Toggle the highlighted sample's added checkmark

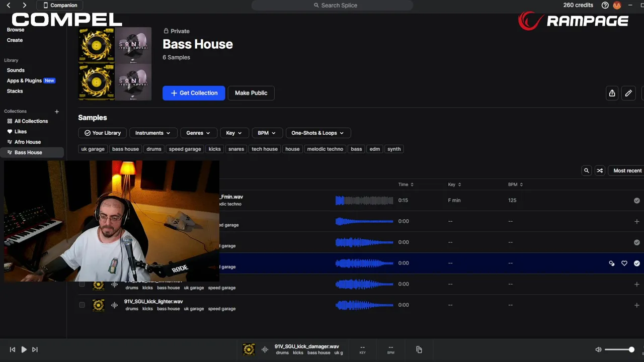click(637, 263)
